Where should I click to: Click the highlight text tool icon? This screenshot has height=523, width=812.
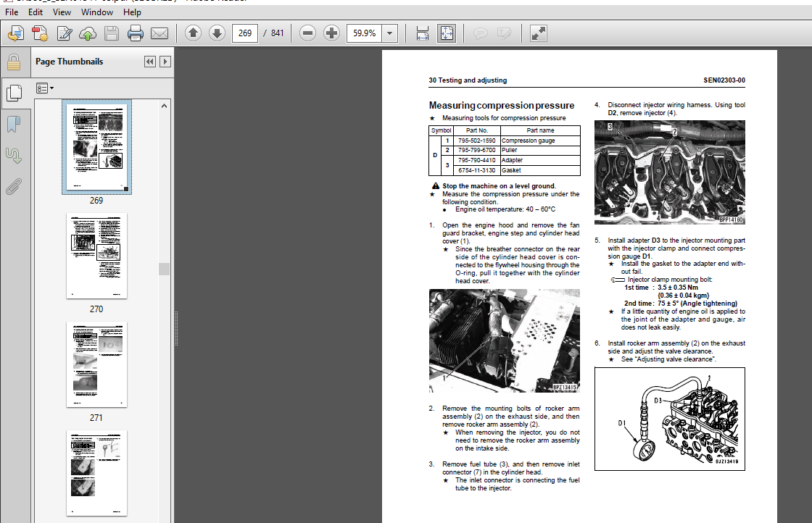[x=504, y=33]
